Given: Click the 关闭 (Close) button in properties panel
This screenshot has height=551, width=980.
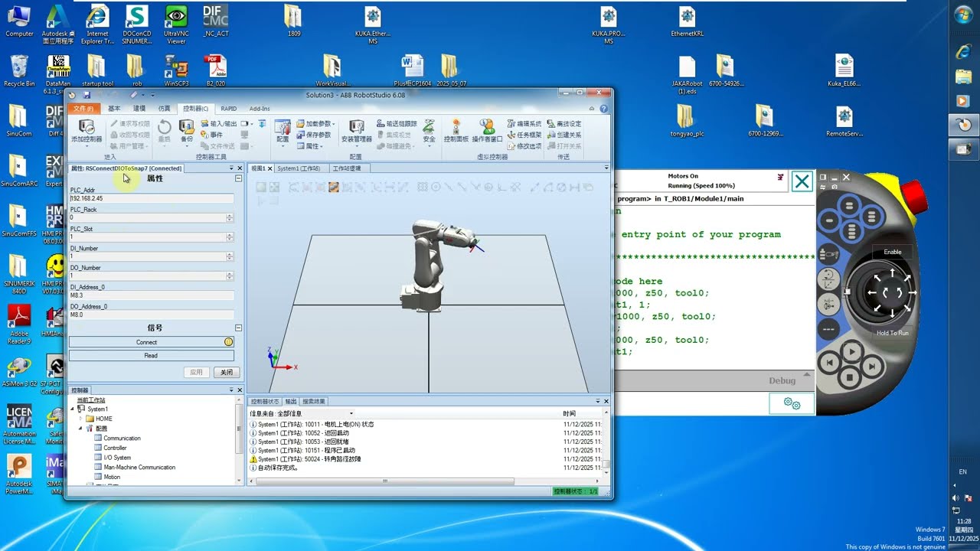Looking at the screenshot, I should pyautogui.click(x=227, y=373).
